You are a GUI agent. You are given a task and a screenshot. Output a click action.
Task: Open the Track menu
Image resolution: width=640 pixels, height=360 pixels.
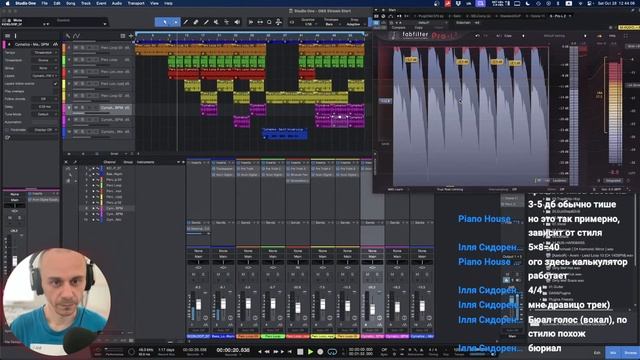(x=86, y=3)
